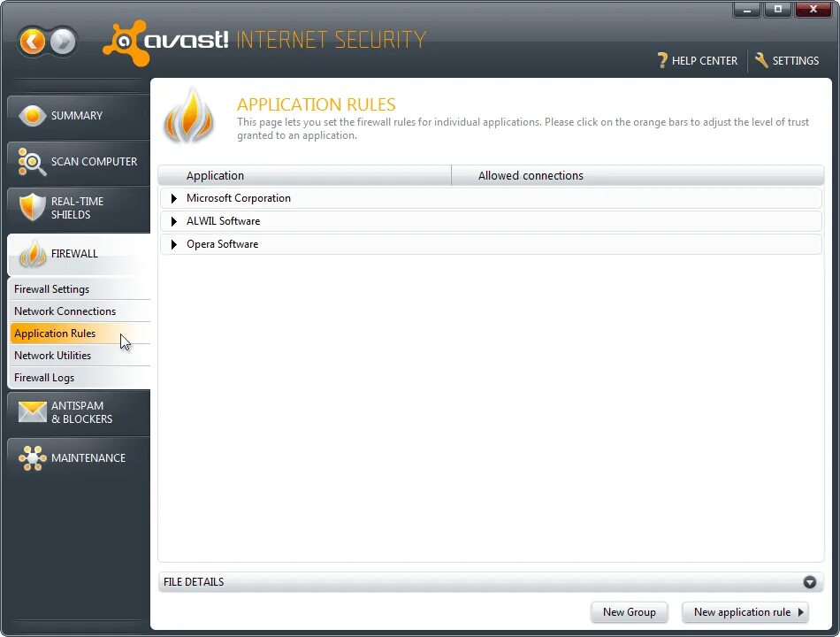Open Firewall Logs submenu item
This screenshot has width=840, height=637.
pyautogui.click(x=80, y=378)
